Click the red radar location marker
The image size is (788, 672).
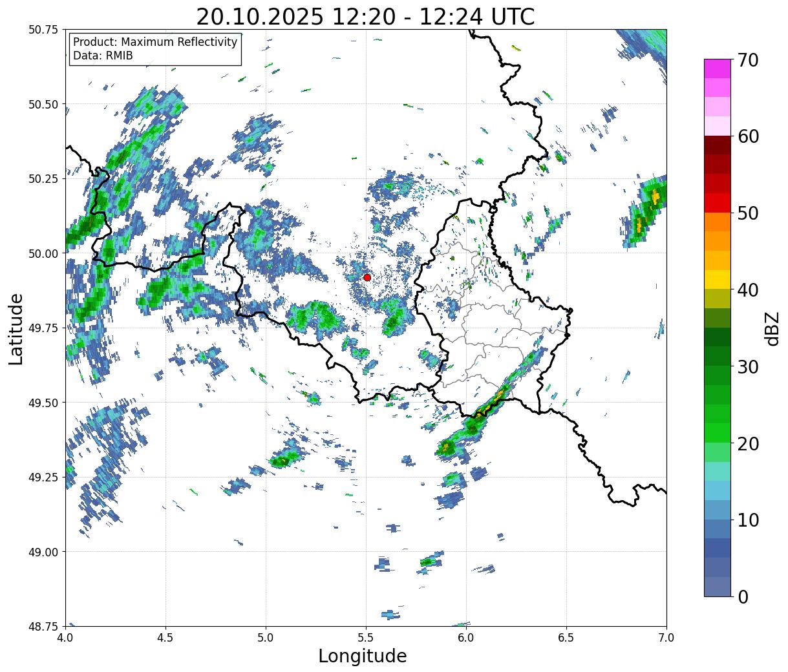point(367,277)
